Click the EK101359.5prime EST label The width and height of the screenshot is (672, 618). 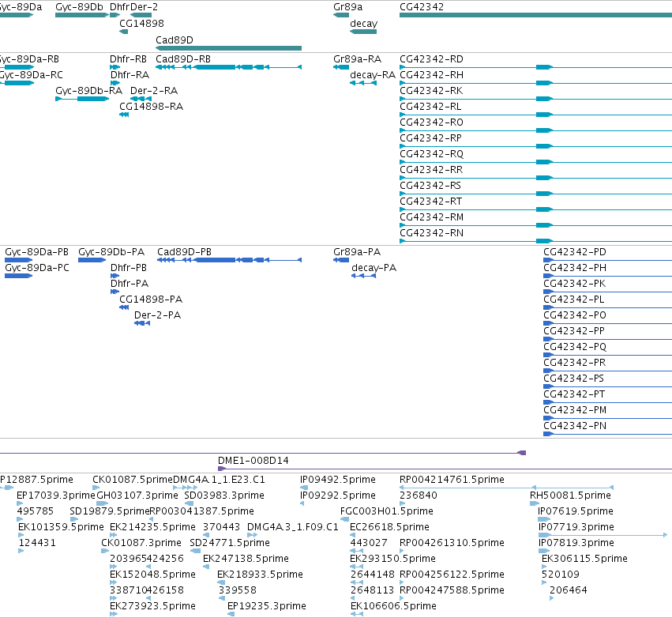click(62, 526)
